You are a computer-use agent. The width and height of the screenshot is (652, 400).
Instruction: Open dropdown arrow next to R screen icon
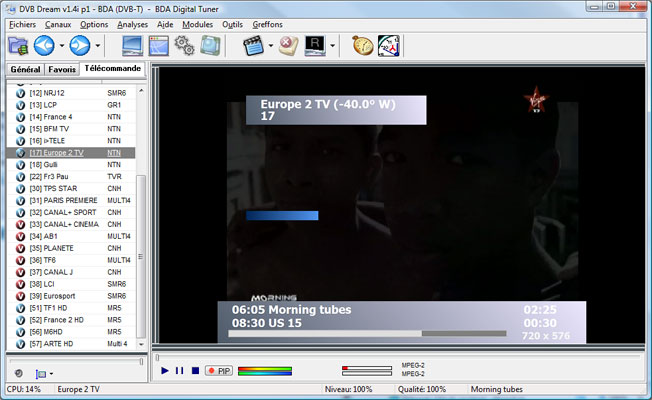[x=332, y=45]
